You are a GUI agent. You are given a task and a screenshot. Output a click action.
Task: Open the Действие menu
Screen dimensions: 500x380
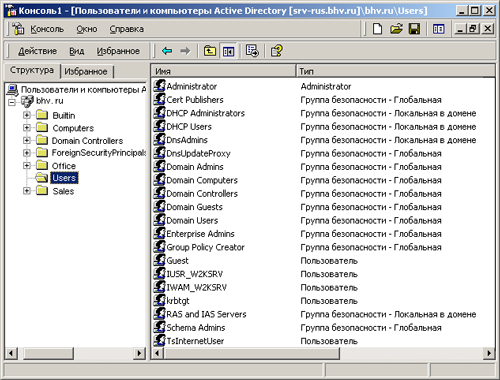(x=37, y=51)
